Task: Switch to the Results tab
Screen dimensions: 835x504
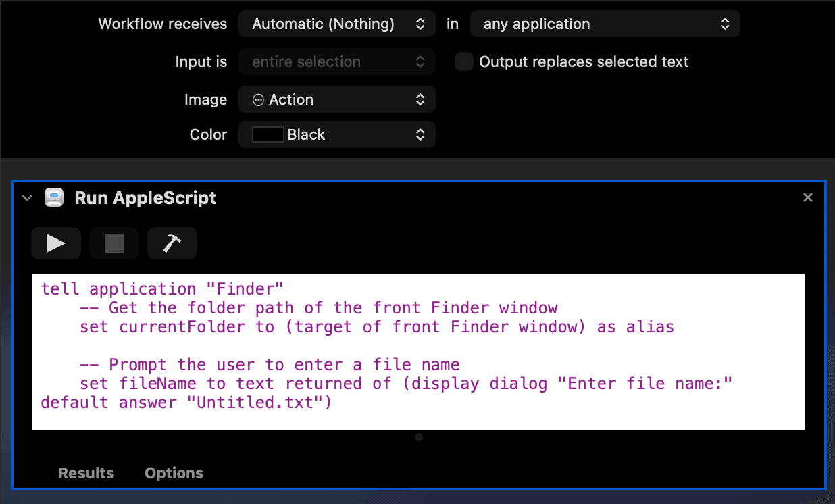Action: click(x=86, y=473)
